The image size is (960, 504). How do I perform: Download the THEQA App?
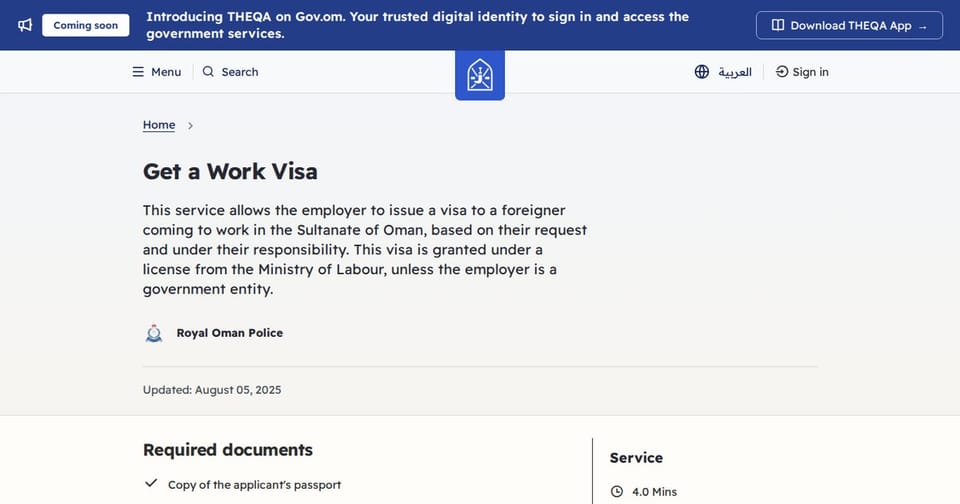[x=849, y=25]
